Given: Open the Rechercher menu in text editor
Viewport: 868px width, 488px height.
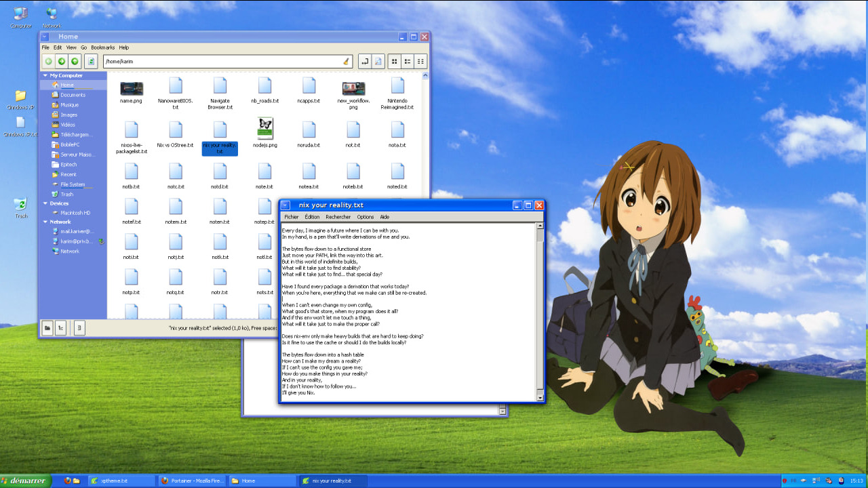Looking at the screenshot, I should [x=338, y=217].
